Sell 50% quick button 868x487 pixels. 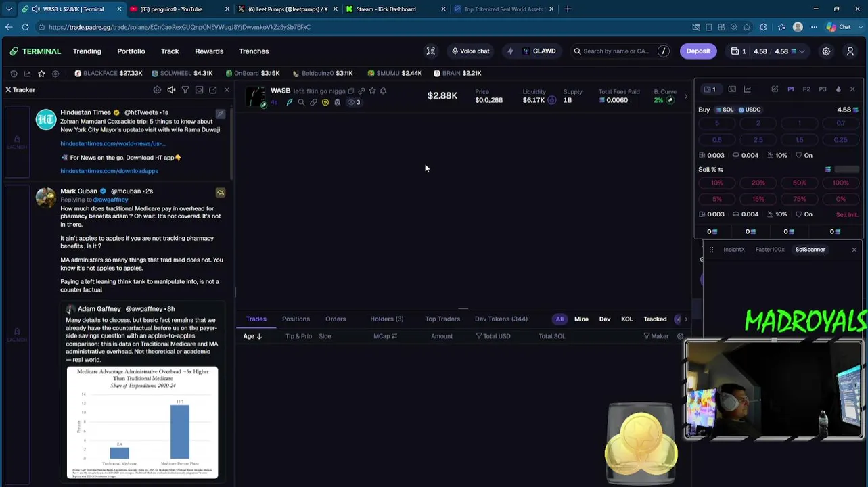[800, 183]
